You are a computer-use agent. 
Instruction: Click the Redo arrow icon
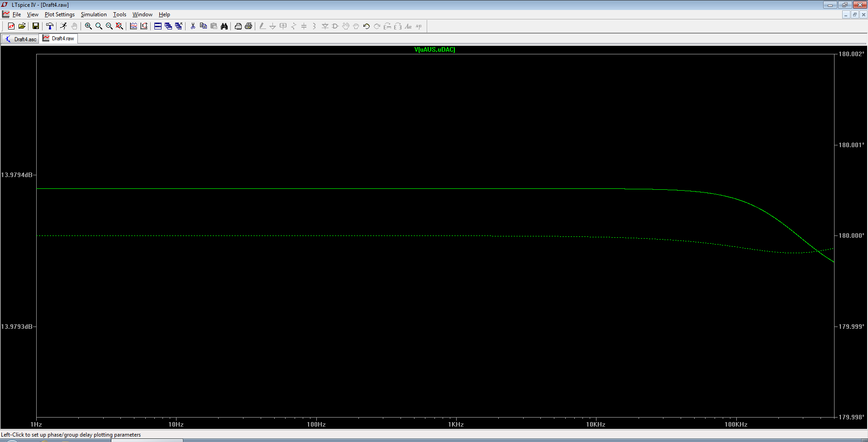377,26
